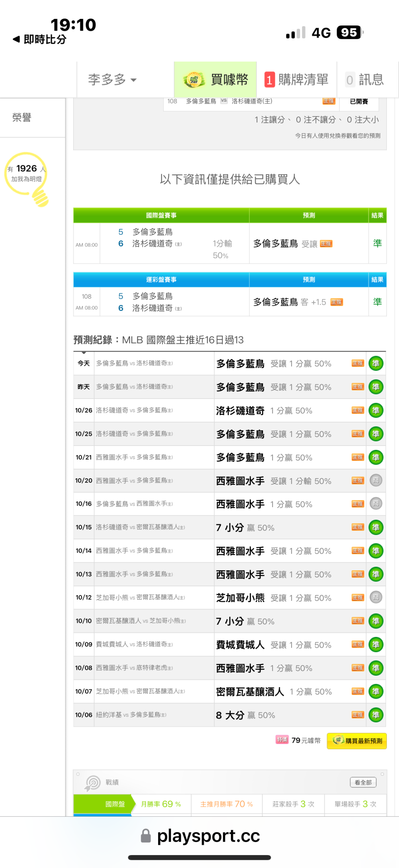Click the 1分輸 50% odds text

click(x=222, y=250)
